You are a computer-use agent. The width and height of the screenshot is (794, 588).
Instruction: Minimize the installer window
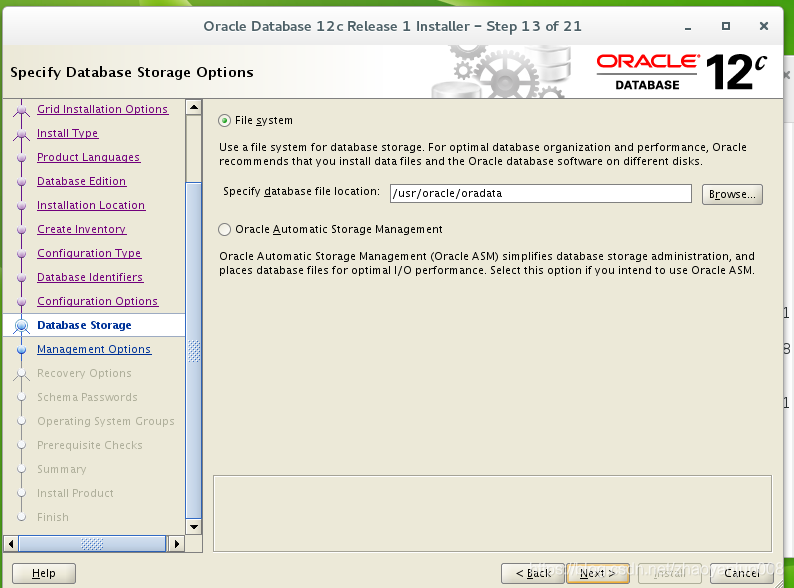pos(688,27)
